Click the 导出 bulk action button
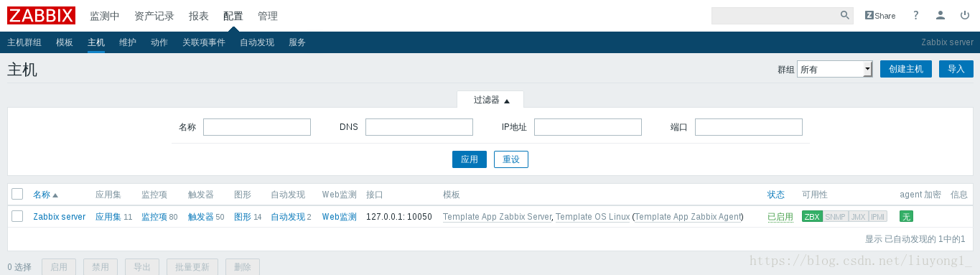The image size is (980, 275). point(142,267)
